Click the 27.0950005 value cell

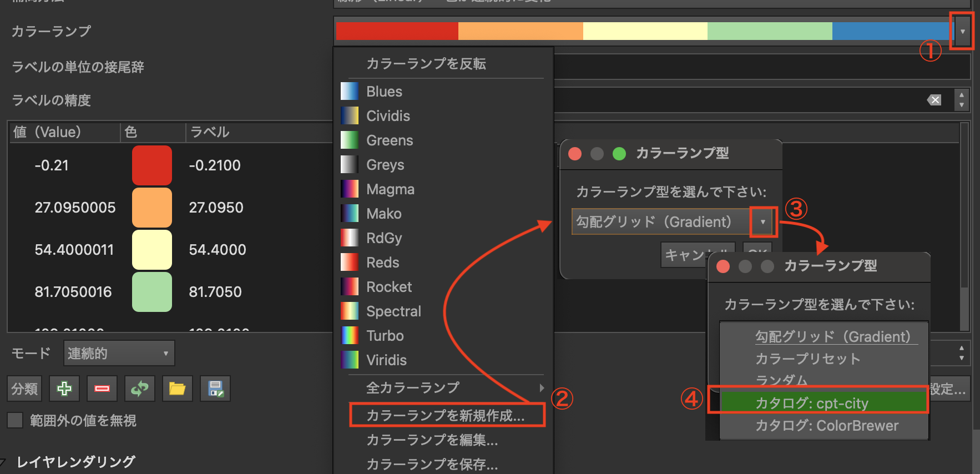pos(75,208)
